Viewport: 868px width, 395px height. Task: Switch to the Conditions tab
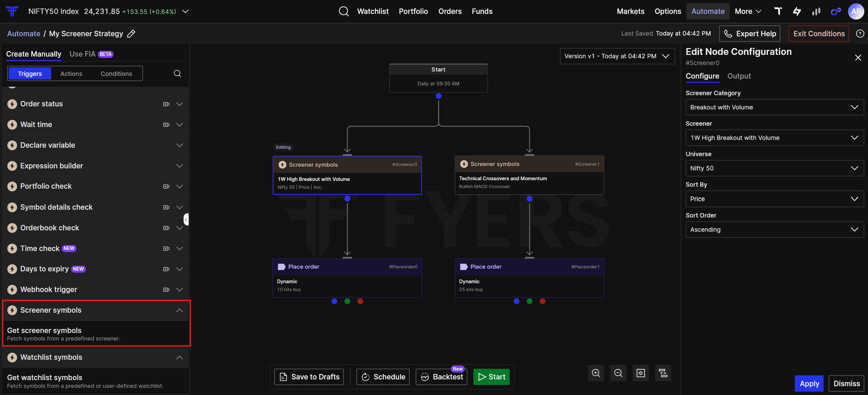coord(116,74)
